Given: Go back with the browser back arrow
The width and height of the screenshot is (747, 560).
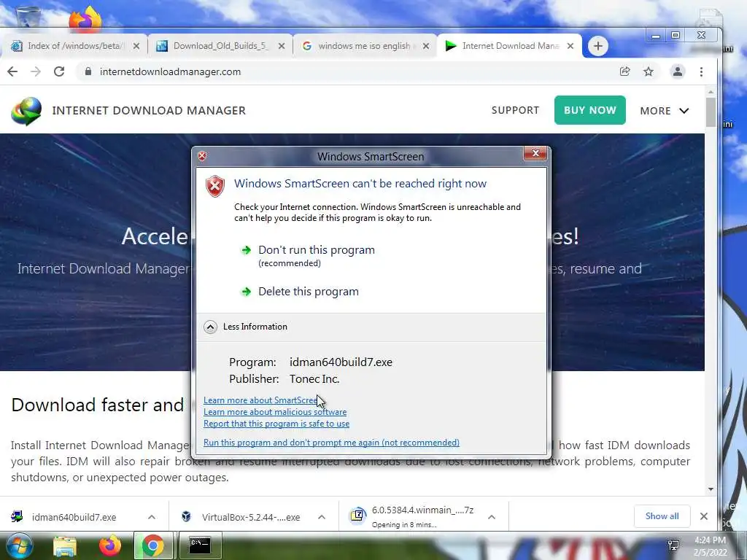Looking at the screenshot, I should (x=12, y=71).
